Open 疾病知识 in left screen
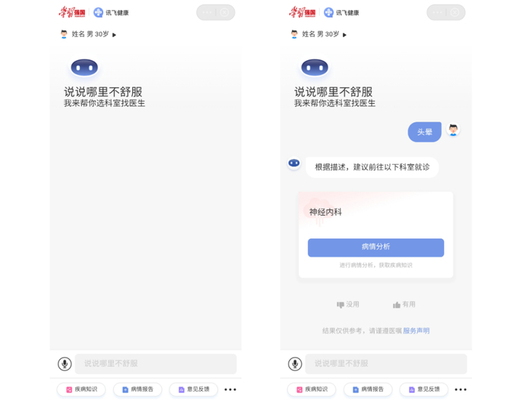 (81, 389)
